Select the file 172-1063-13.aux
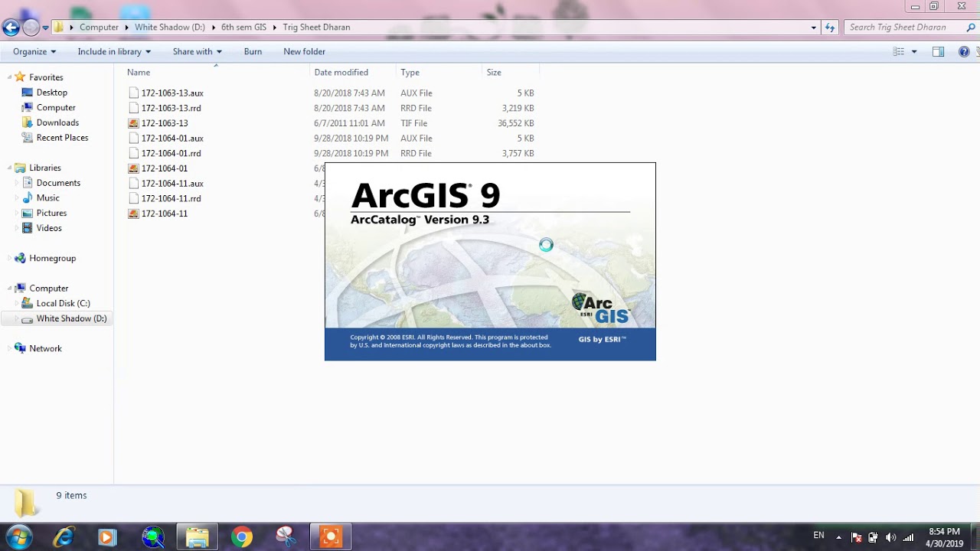The image size is (980, 551). (x=172, y=93)
